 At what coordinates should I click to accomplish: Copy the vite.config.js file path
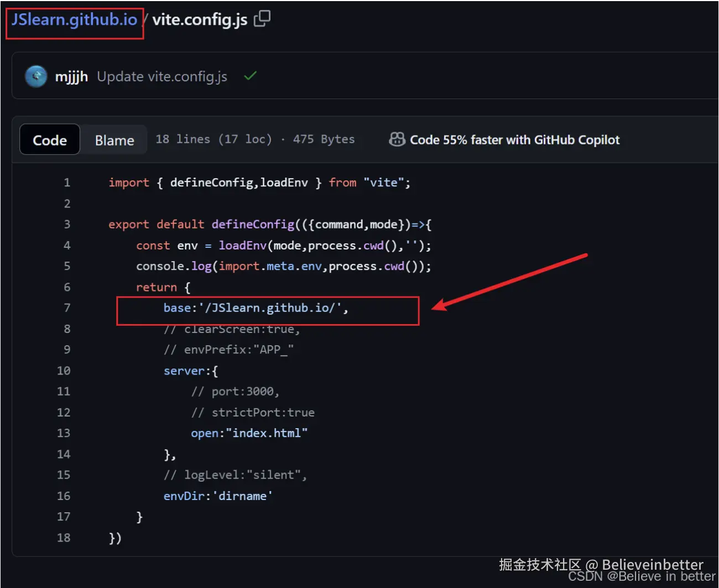tap(262, 19)
